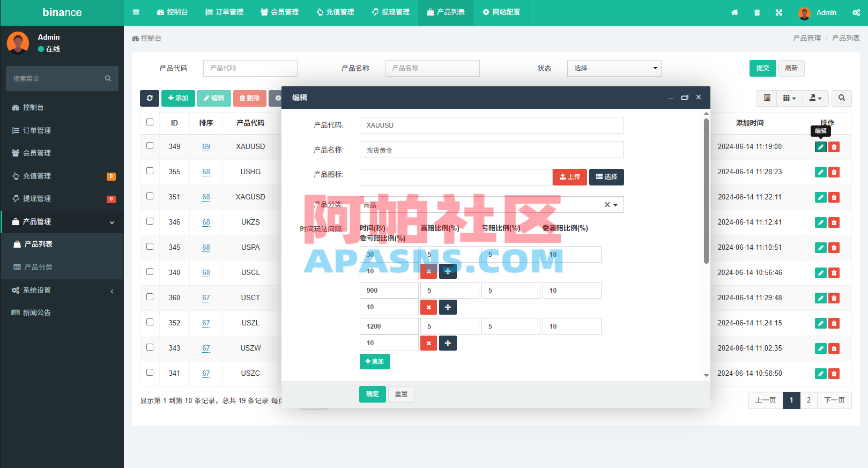The width and height of the screenshot is (868, 468).
Task: Focus the 产品名称 search filter field
Action: click(x=433, y=68)
